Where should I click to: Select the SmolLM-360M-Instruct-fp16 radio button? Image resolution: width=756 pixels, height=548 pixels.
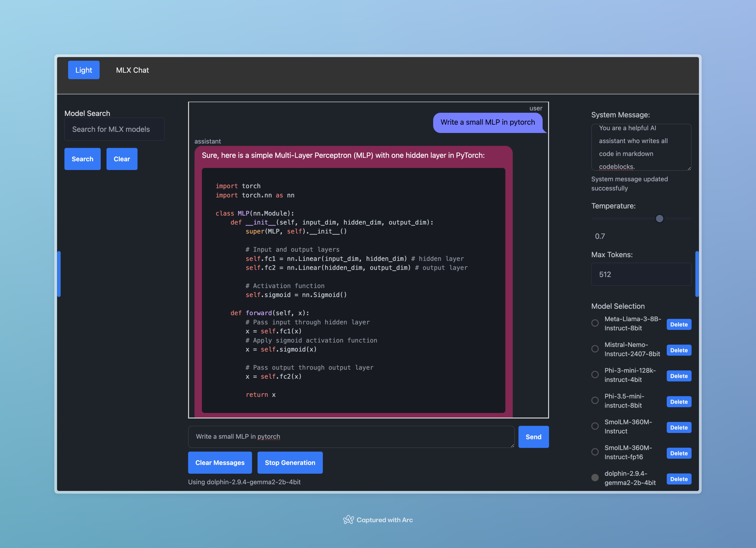pos(595,452)
